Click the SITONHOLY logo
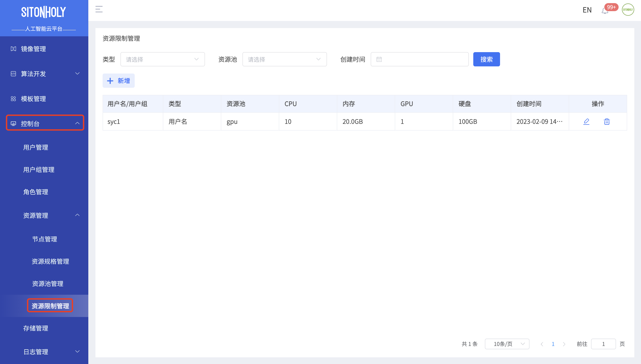Image resolution: width=641 pixels, height=364 pixels. [x=43, y=12]
